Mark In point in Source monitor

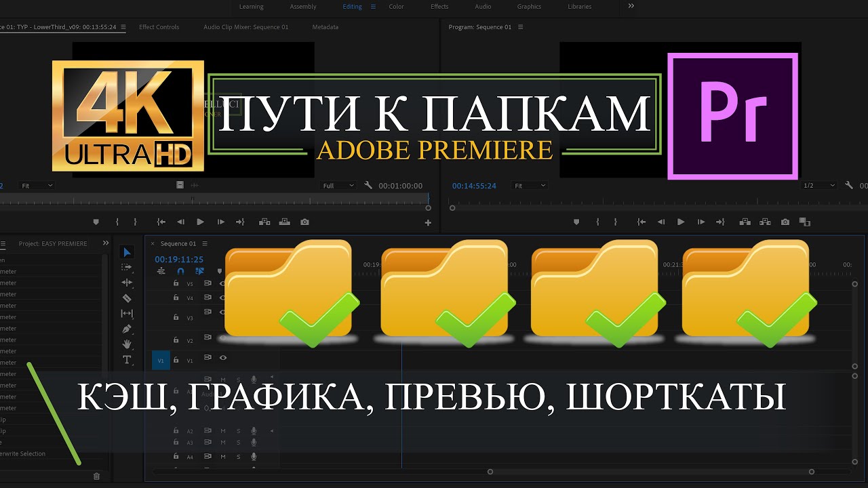coord(117,222)
